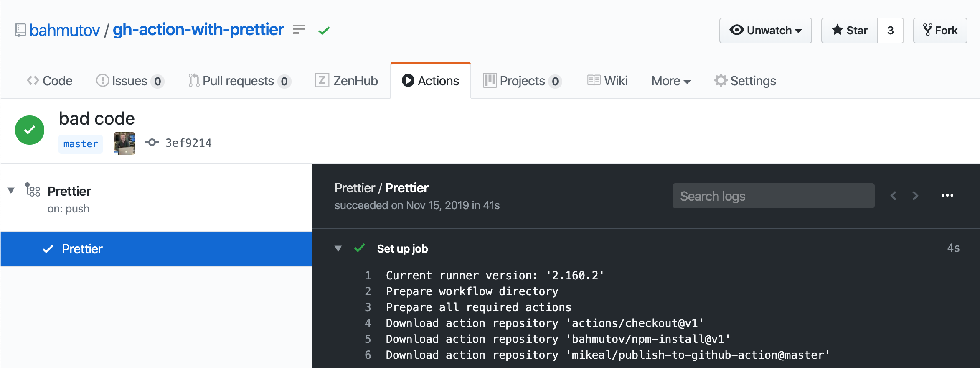Open the logs three-dot options menu
Screen dimensions: 980x368
[947, 195]
